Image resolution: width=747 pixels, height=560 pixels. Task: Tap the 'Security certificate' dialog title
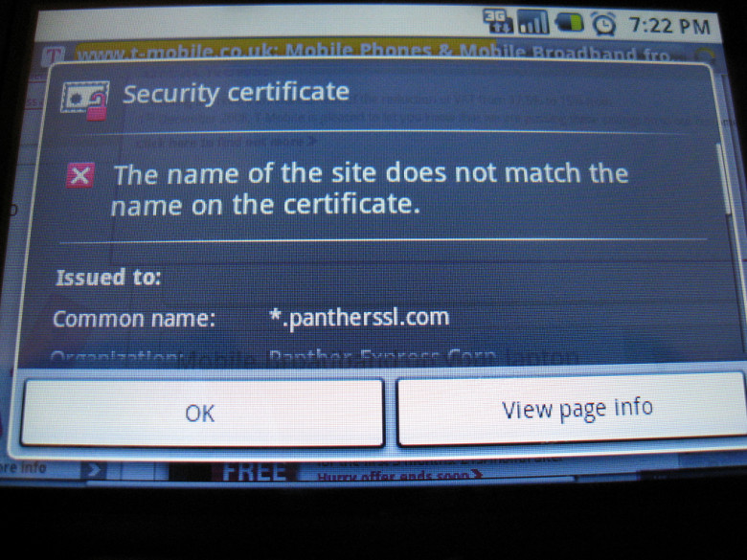[x=236, y=93]
